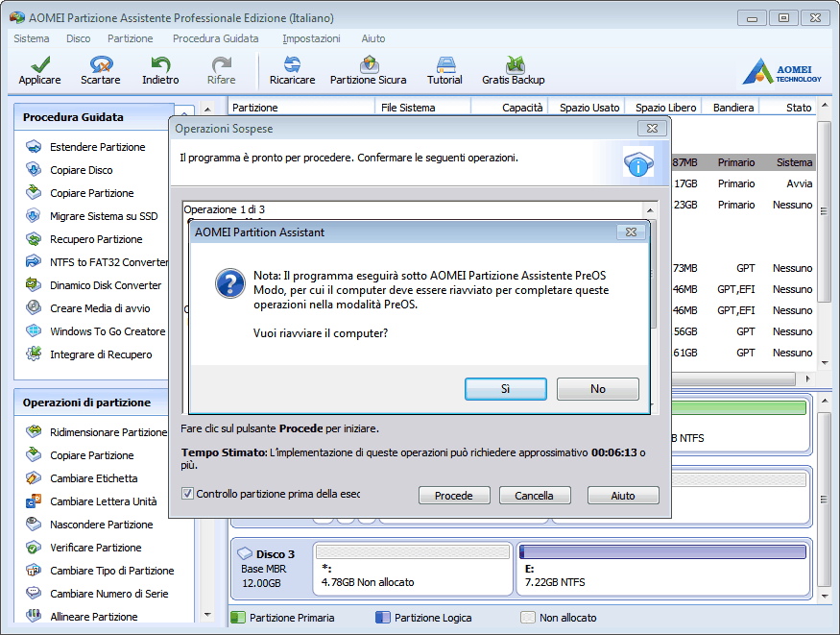Click the Ridimensionare Partizione icon
840x635 pixels.
34,431
